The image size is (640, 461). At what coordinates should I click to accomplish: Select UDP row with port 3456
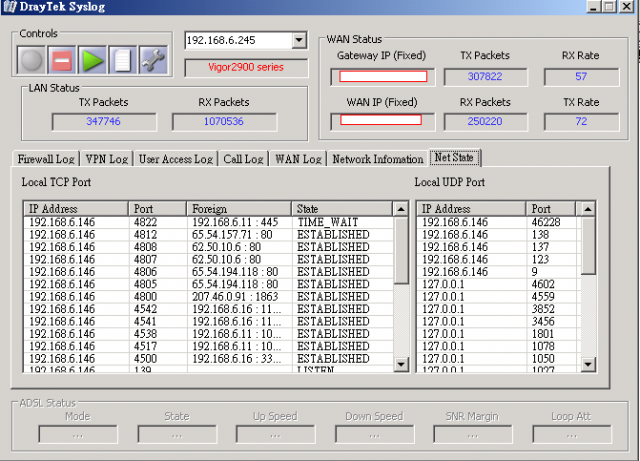tap(498, 321)
